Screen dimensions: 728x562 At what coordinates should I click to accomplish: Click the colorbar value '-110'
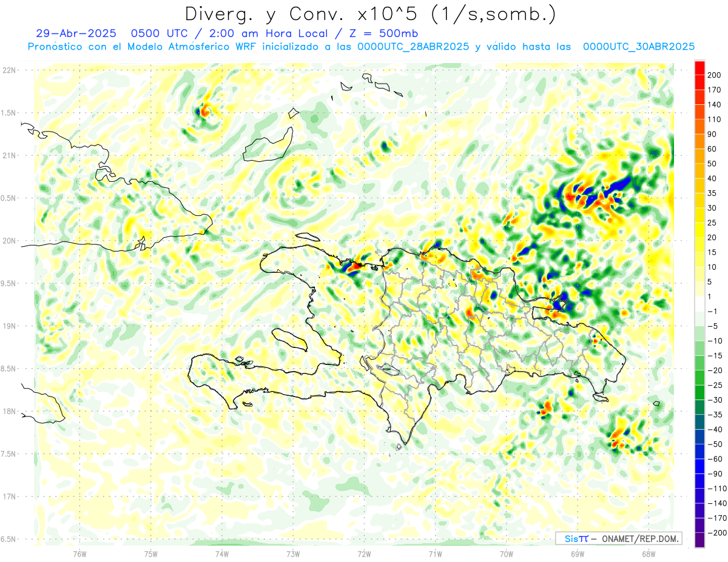tap(717, 488)
